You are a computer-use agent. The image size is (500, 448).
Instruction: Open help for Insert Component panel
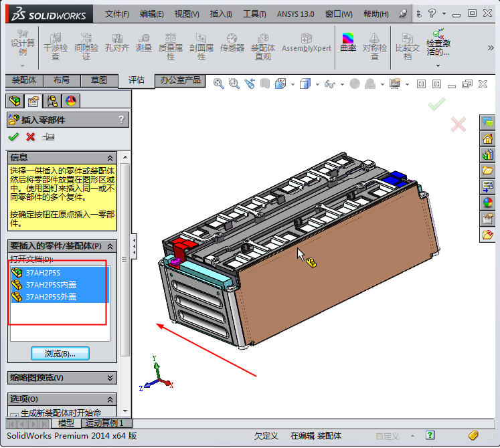(x=121, y=120)
